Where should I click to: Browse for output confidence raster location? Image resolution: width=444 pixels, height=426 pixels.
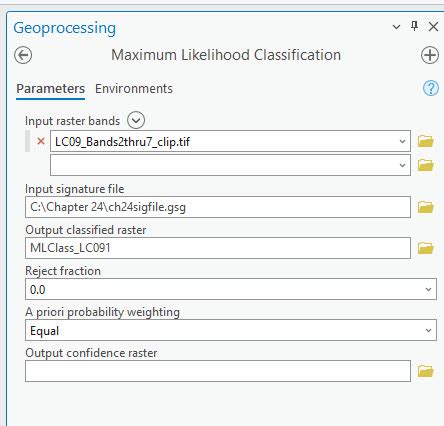(x=426, y=371)
